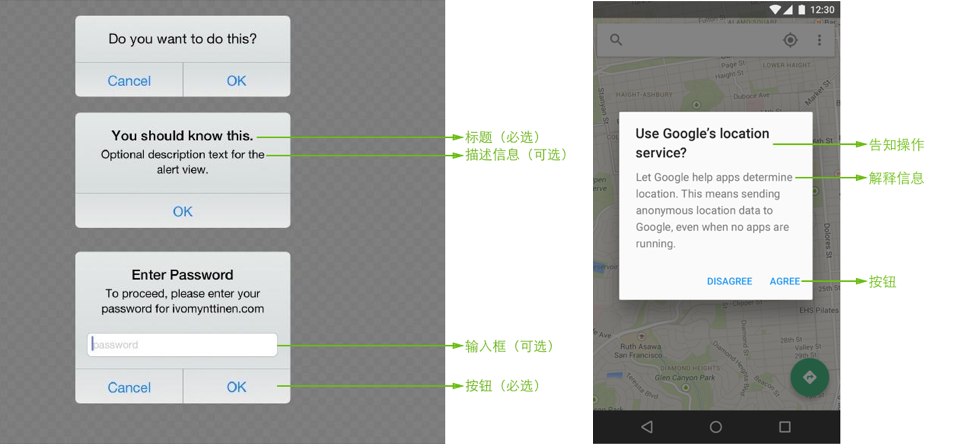Viewport: 959px width, 444px height.
Task: Open the three-dot overflow menu
Action: (x=819, y=40)
